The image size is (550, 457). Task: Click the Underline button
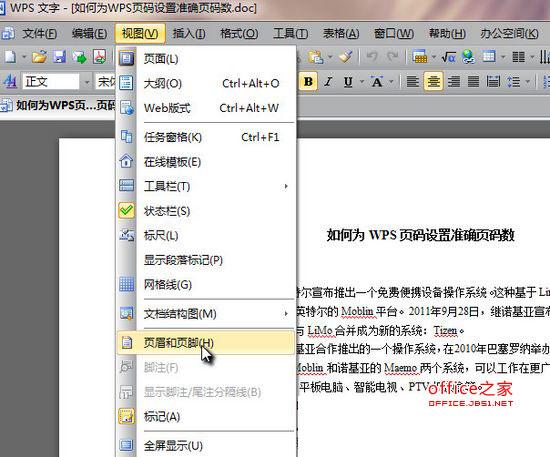click(x=348, y=82)
